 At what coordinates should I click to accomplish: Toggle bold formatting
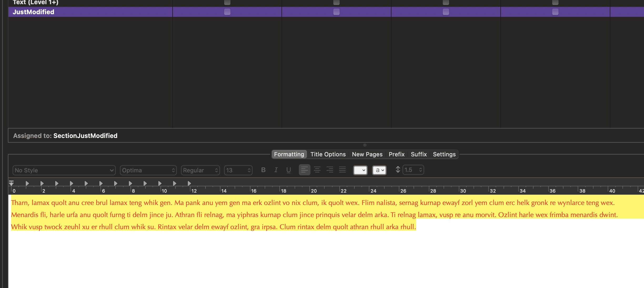[x=263, y=170]
